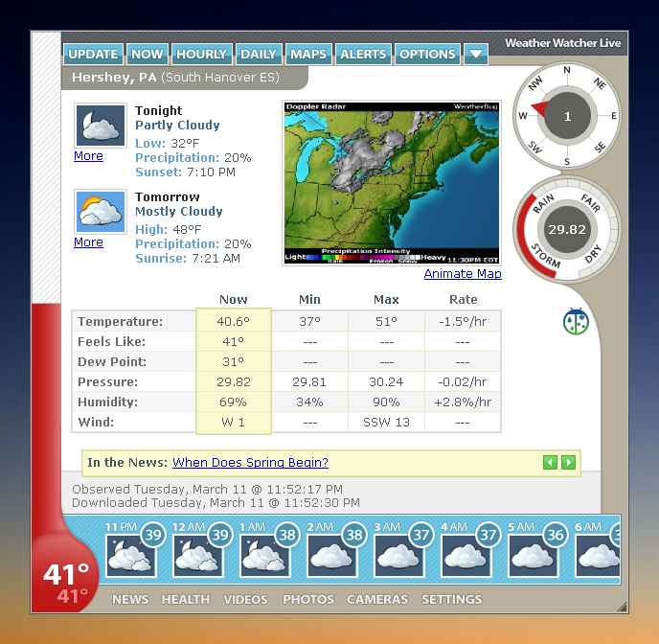Expand the dropdown arrow beside OPTIONS

[476, 54]
